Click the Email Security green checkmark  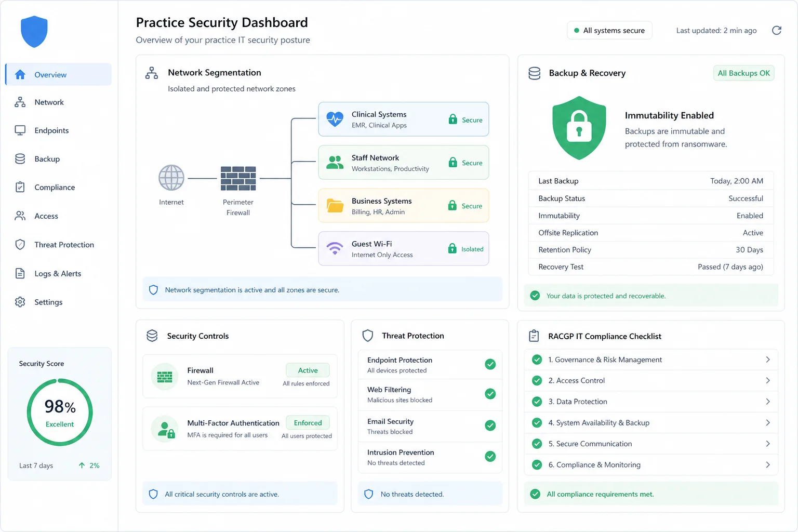pos(490,425)
